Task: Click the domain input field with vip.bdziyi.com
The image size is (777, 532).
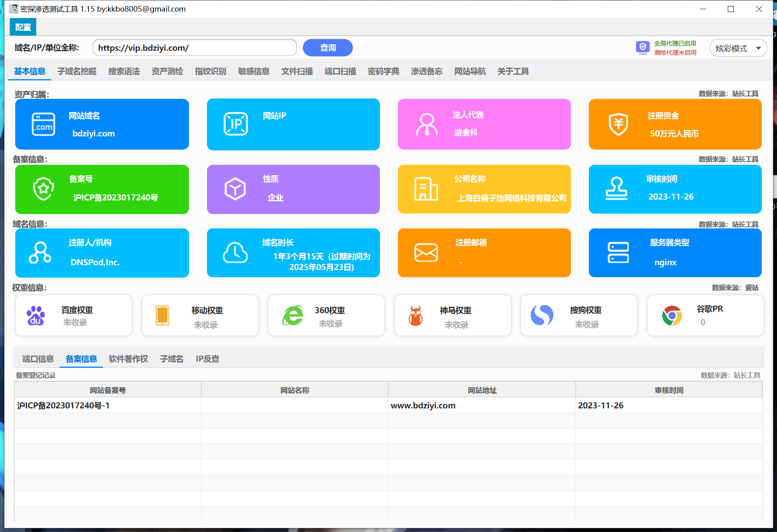Action: 195,48
